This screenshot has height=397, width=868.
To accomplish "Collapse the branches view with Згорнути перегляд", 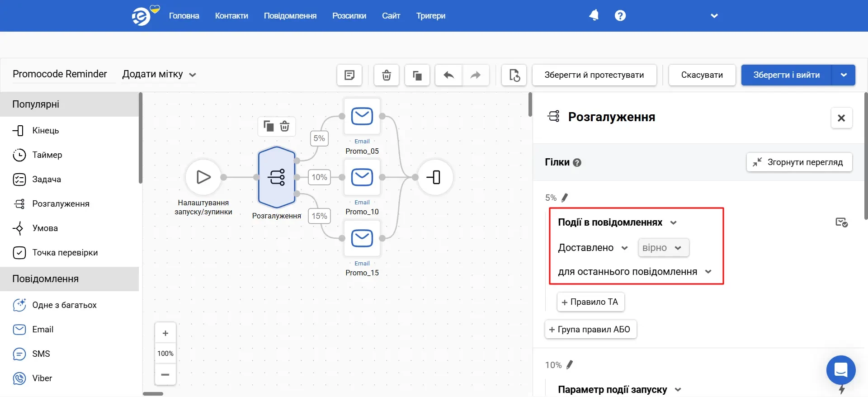I will tap(799, 162).
